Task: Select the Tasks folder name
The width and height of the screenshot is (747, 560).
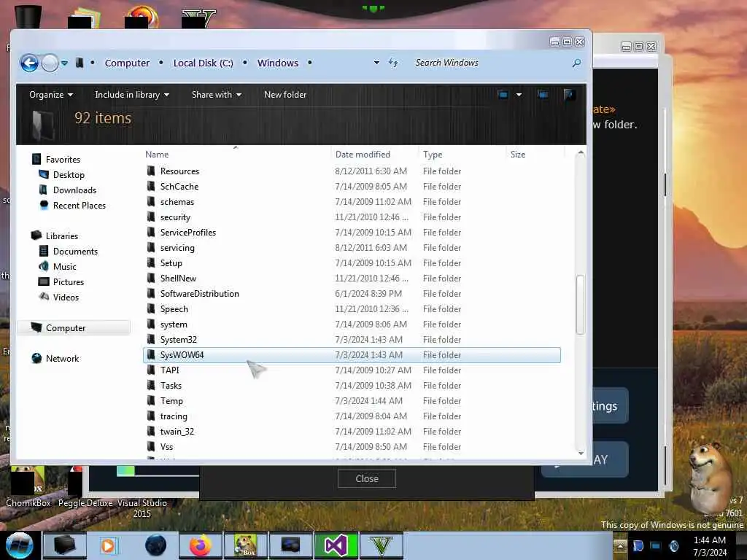Action: click(x=171, y=385)
